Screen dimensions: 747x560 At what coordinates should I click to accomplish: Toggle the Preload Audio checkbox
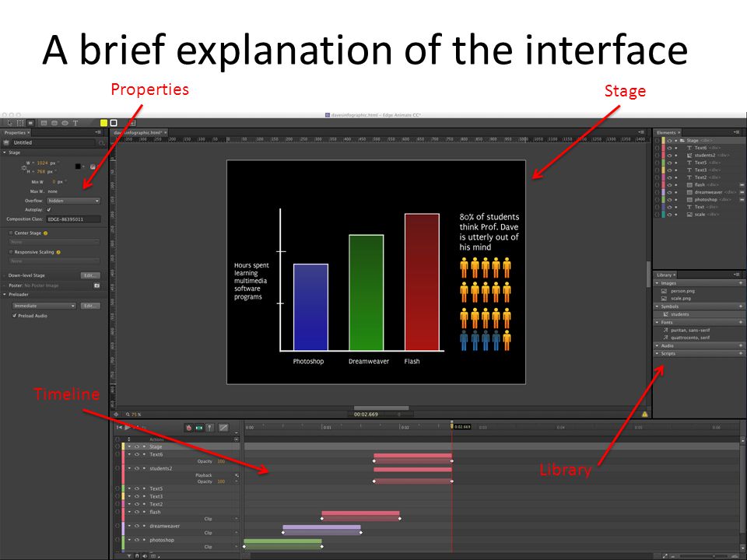(14, 316)
